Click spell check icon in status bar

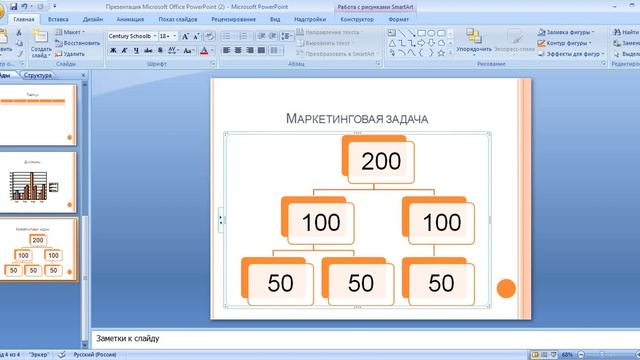[62, 355]
